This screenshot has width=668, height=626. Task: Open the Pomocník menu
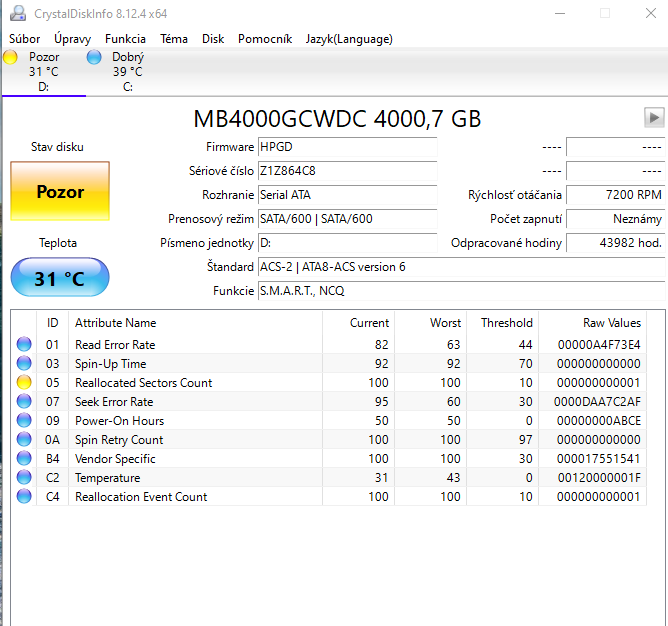[x=265, y=39]
